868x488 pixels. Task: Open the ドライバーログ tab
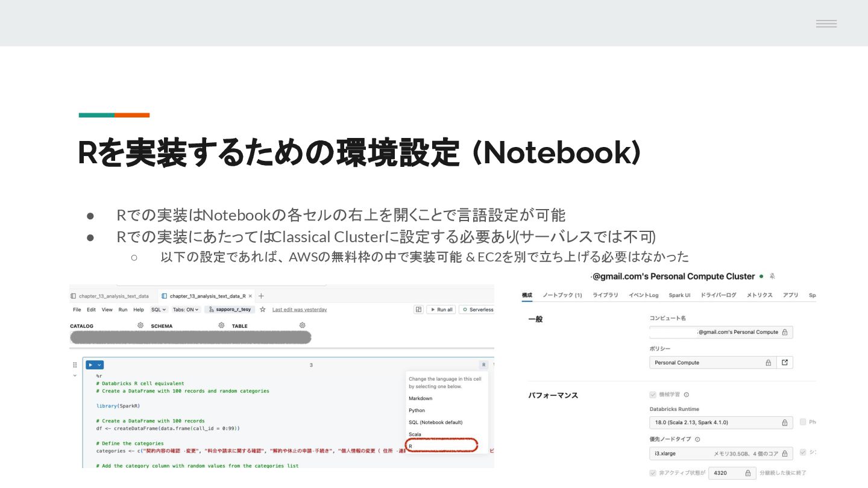click(718, 295)
